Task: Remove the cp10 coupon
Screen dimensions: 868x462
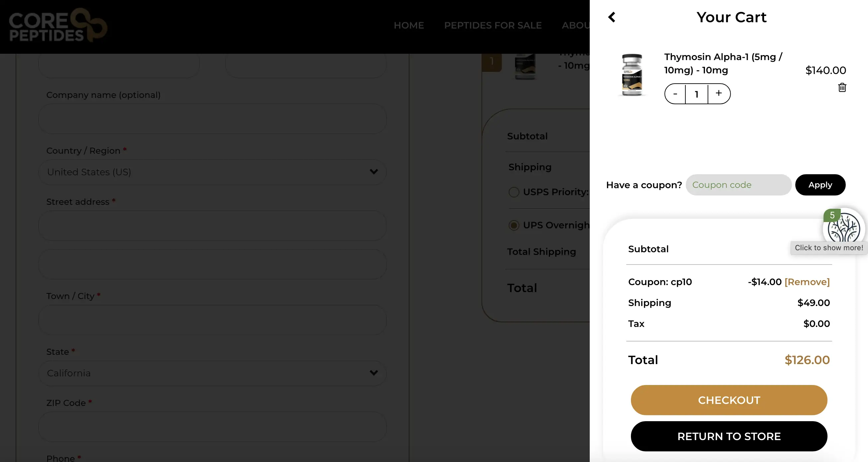Action: coord(807,282)
